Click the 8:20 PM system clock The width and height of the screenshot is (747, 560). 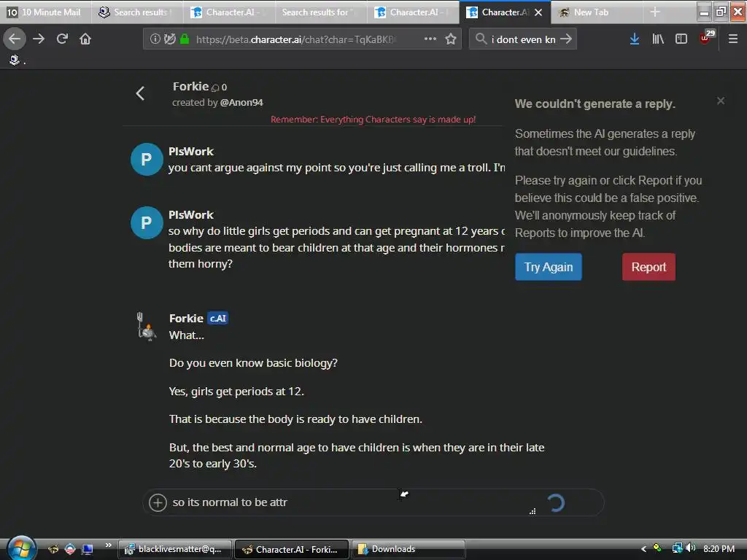coord(719,549)
